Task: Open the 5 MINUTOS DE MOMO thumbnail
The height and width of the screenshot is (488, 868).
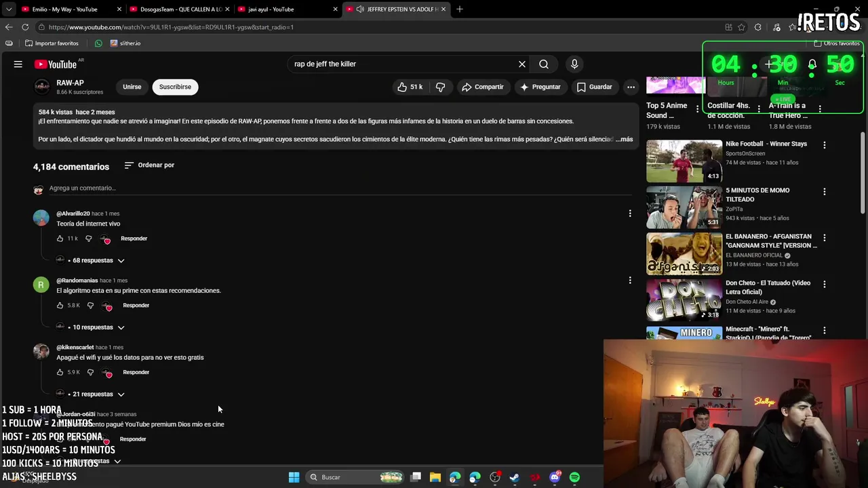Action: [684, 207]
